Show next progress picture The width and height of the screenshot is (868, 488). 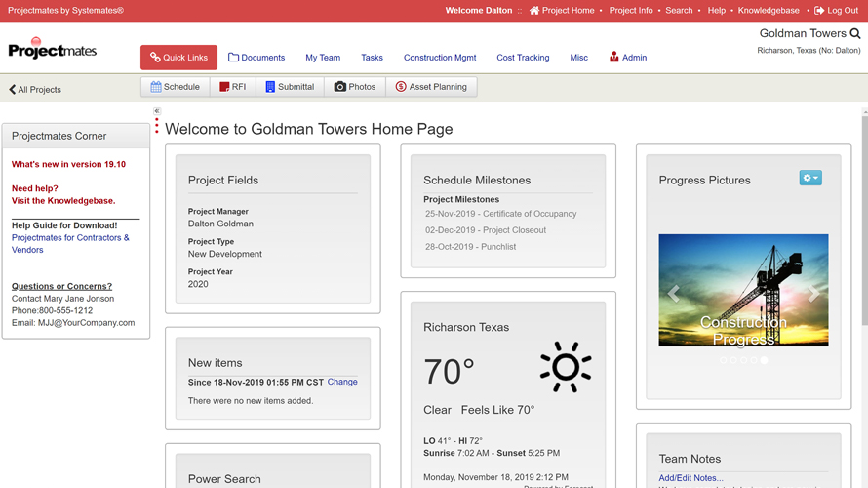(813, 293)
